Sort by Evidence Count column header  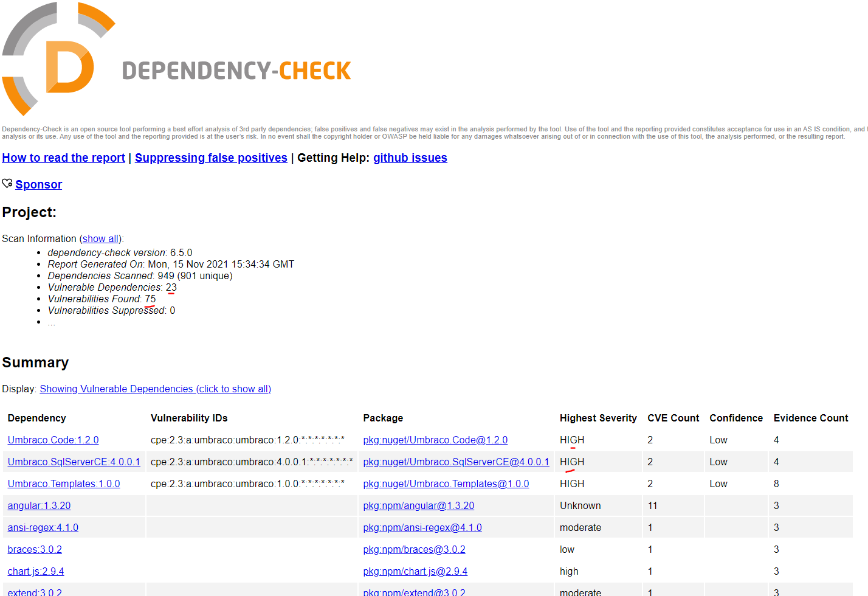(811, 418)
